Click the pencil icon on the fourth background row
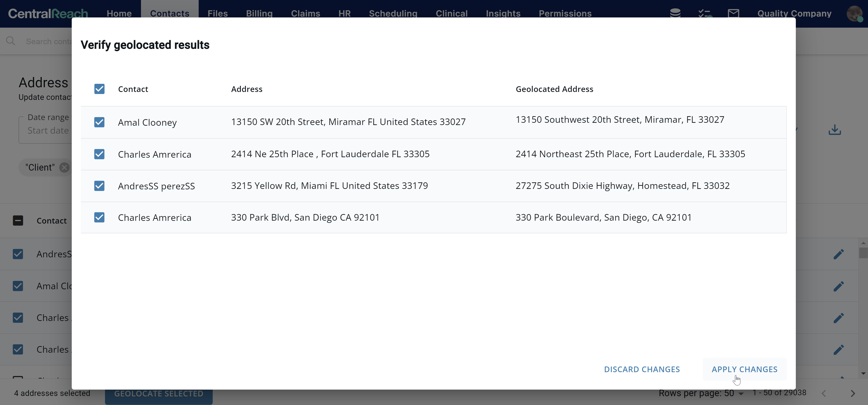Image resolution: width=868 pixels, height=405 pixels. 839,349
